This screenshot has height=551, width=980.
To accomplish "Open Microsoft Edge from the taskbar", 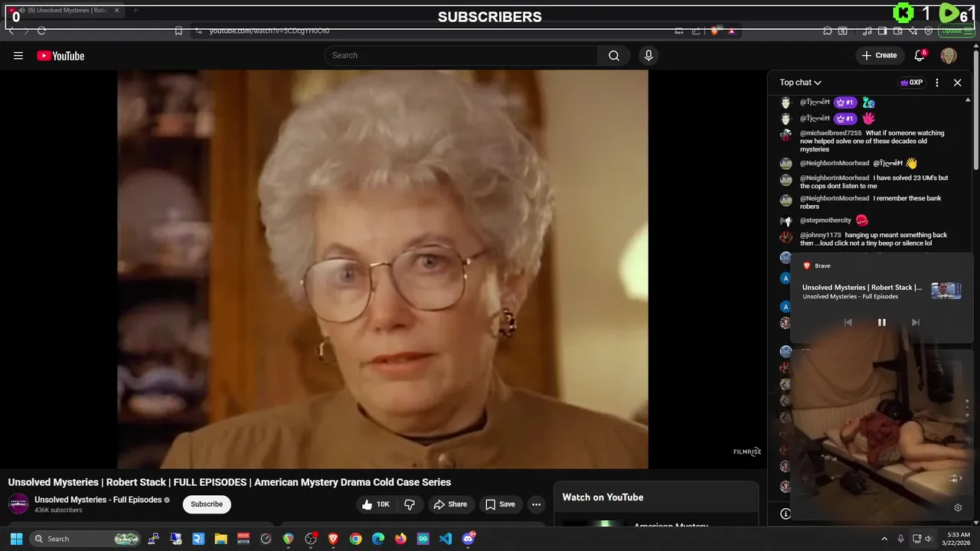I will [378, 539].
